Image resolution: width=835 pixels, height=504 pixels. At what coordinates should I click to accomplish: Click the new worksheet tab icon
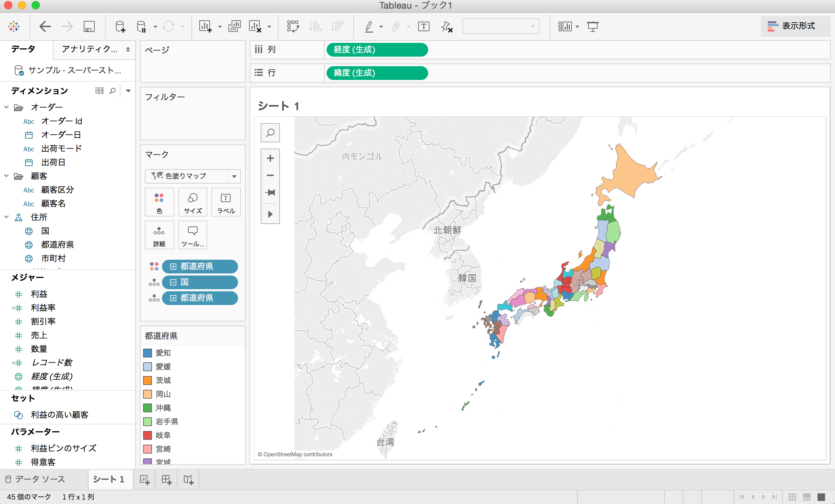click(x=145, y=479)
